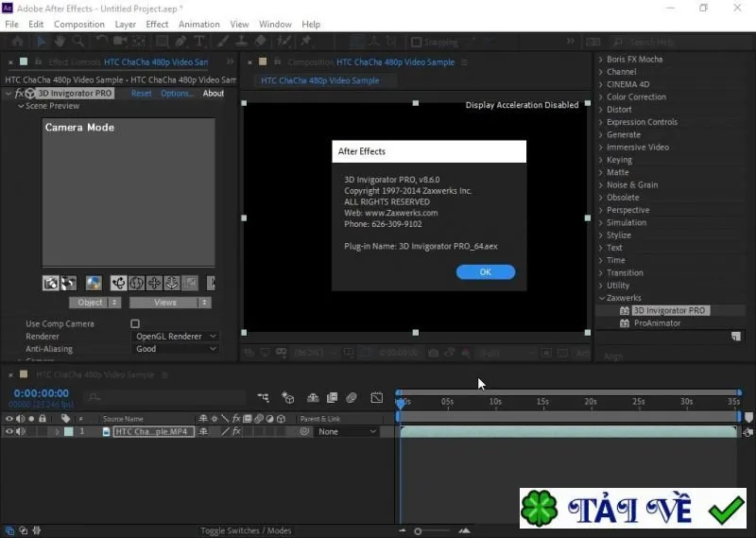The width and height of the screenshot is (756, 538).
Task: Toggle fx switch on layer 1
Action: [x=237, y=431]
